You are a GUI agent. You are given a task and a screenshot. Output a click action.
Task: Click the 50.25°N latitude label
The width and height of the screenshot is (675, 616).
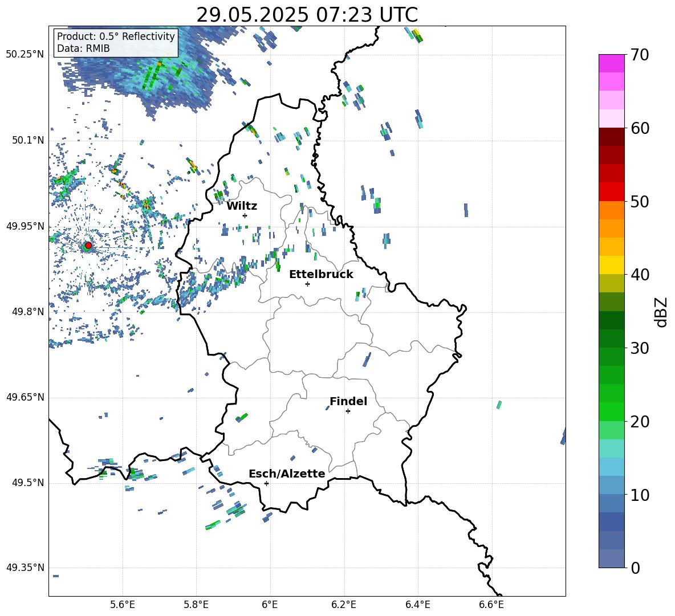(25, 55)
